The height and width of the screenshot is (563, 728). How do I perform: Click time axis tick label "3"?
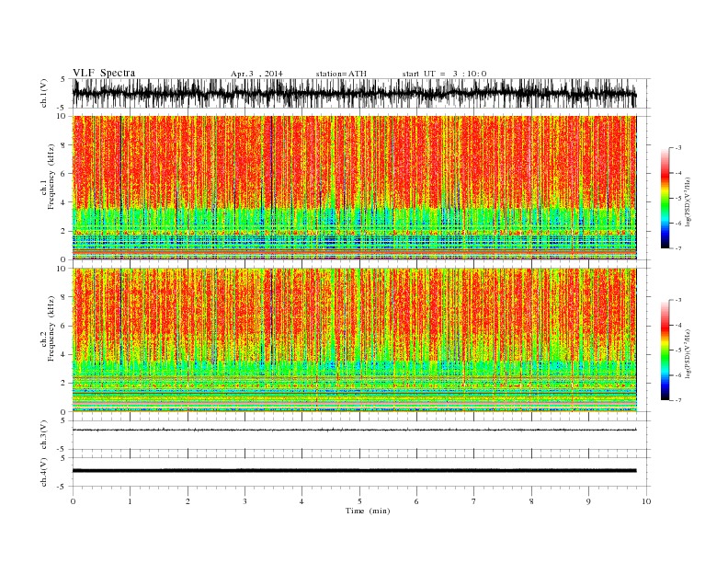point(245,501)
